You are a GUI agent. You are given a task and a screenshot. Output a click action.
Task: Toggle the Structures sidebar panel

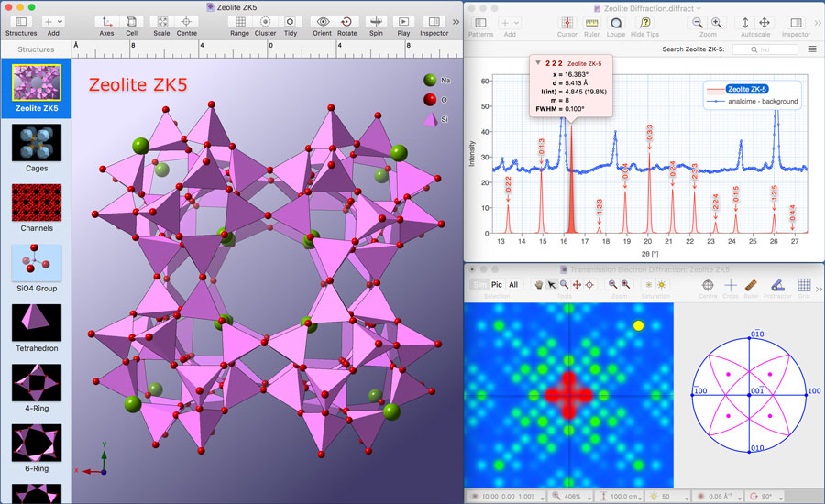coord(21,21)
